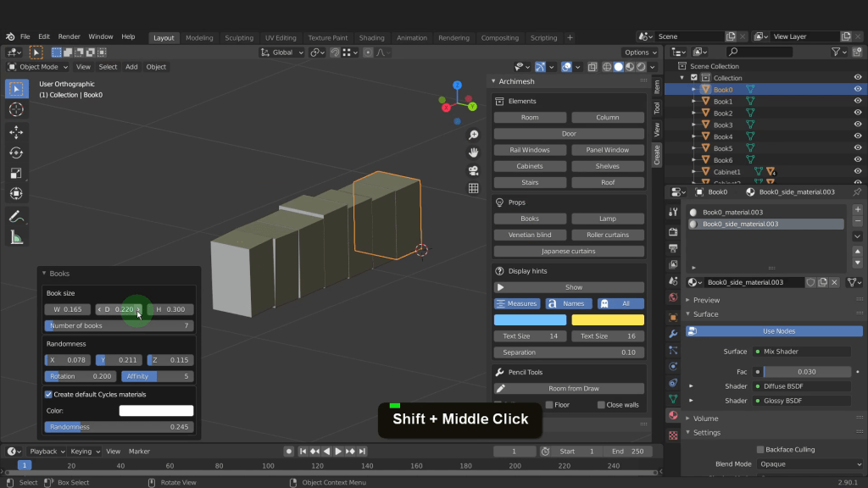Select the Cursor tool

pyautogui.click(x=16, y=109)
